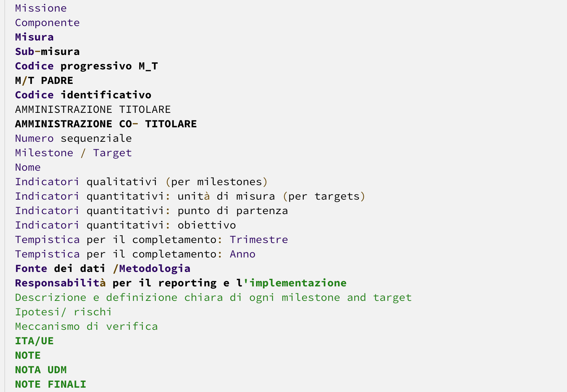Screen dimensions: 567x392
Task: Click the 'NOTE FINALI' line
Action: pyautogui.click(x=51, y=384)
